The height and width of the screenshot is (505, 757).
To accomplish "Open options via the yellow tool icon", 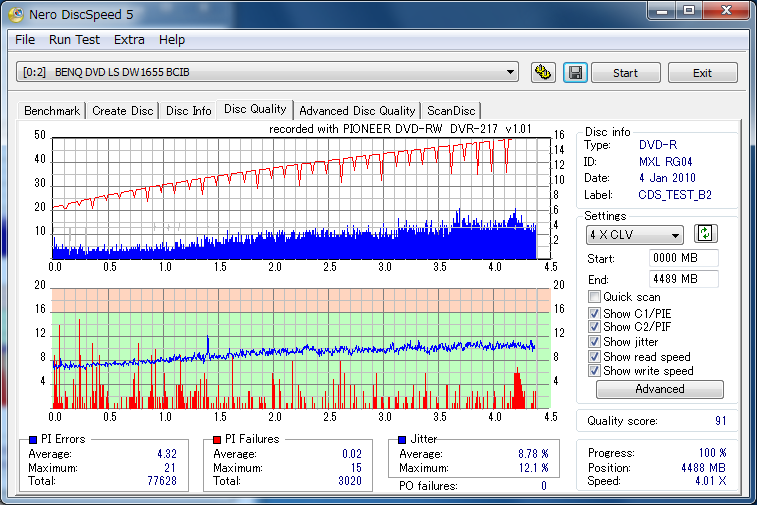I will click(x=543, y=73).
